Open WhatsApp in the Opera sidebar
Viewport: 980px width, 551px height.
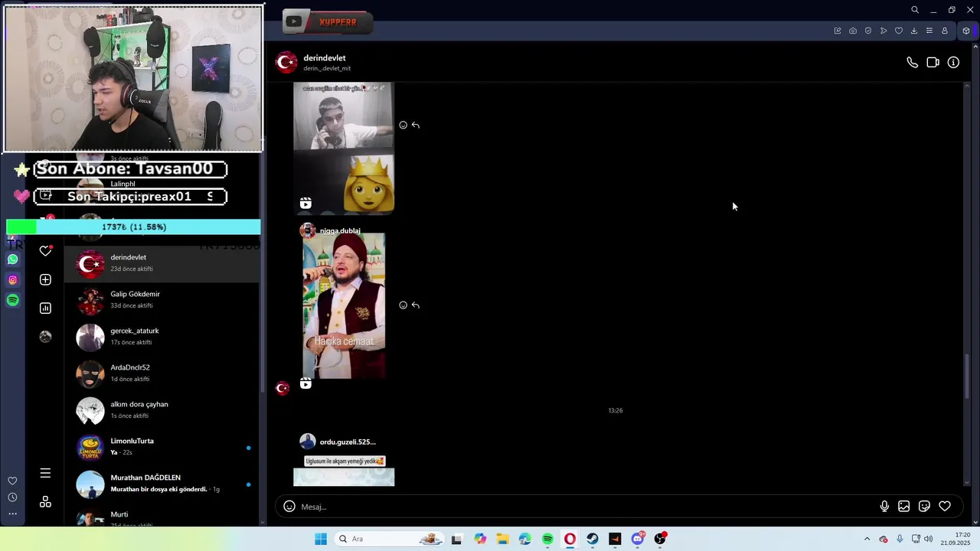pos(12,259)
